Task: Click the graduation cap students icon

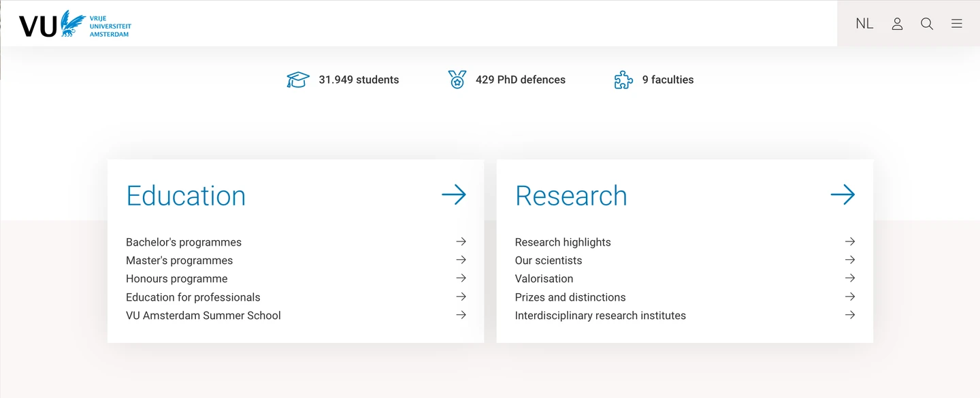Action: click(x=298, y=80)
